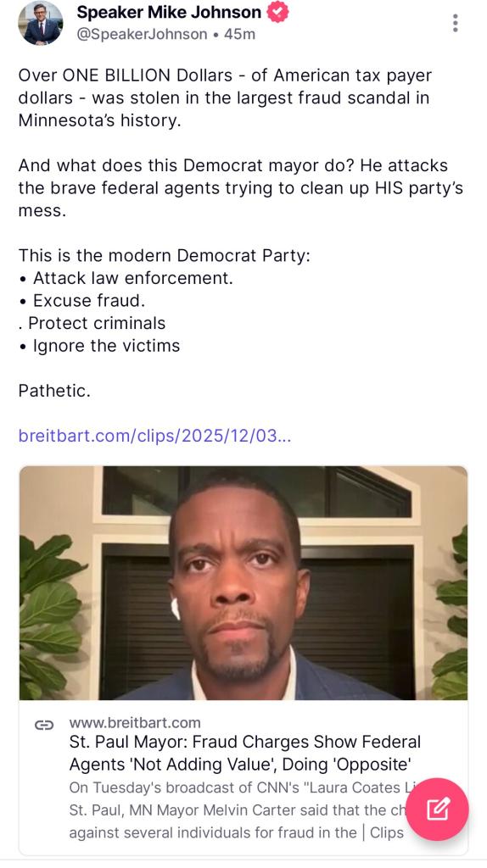The image size is (487, 868).
Task: Tap the pink compose post floating button
Action: click(x=437, y=810)
